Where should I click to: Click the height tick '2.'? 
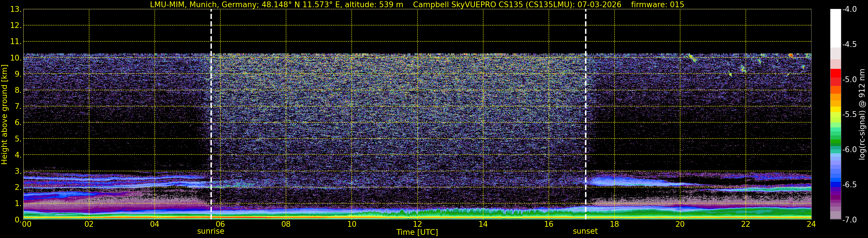[x=18, y=188]
